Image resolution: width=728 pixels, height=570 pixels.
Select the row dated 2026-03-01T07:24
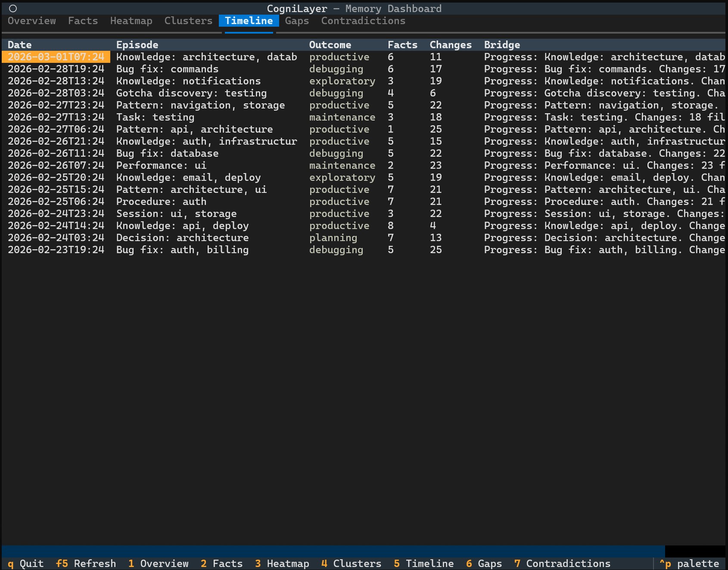pos(364,57)
